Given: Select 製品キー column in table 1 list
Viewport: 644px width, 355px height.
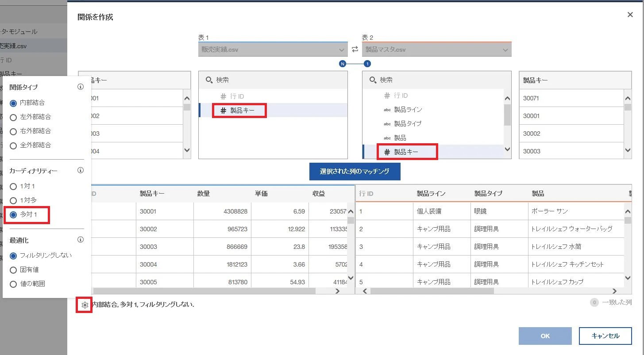Looking at the screenshot, I should [273, 111].
